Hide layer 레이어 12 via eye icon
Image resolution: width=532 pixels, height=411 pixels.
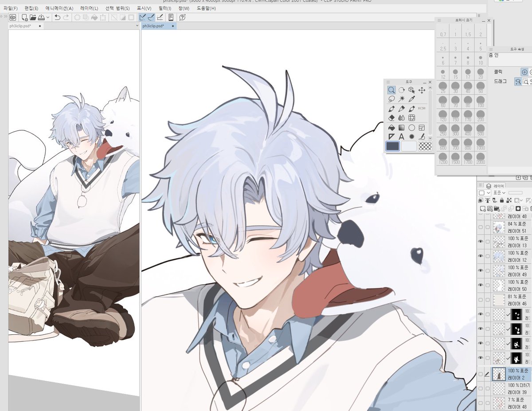pyautogui.click(x=481, y=256)
